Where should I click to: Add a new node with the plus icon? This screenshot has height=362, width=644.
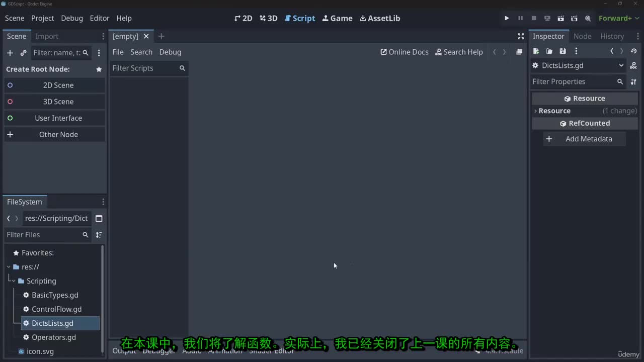pos(10,53)
